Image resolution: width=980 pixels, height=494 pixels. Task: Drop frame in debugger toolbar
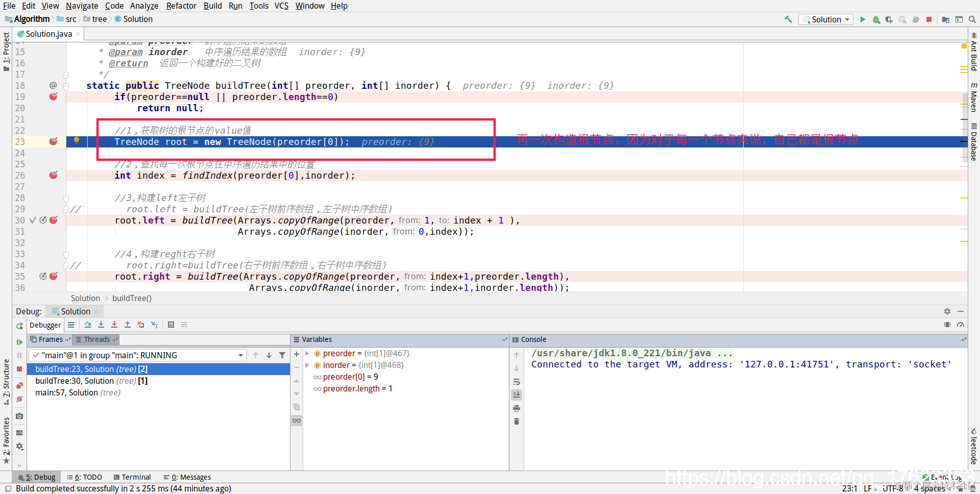tap(141, 325)
